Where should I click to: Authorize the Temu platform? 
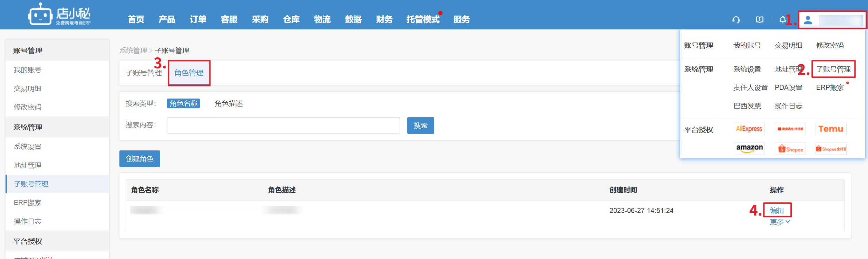tap(831, 129)
